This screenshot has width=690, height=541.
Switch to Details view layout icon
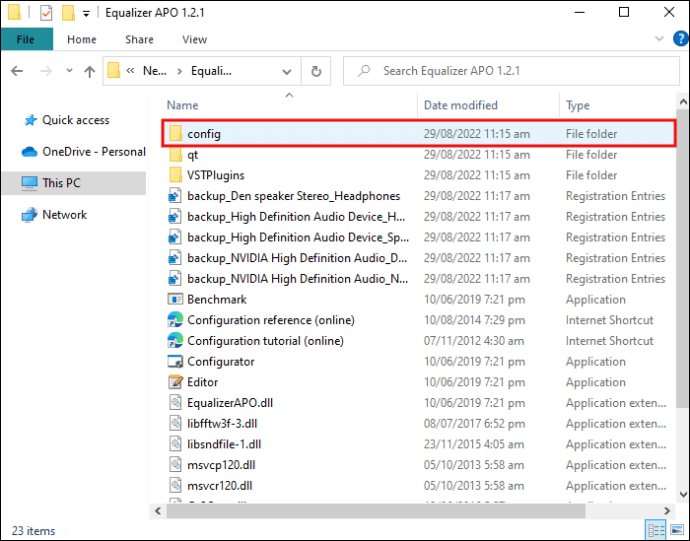click(x=655, y=530)
